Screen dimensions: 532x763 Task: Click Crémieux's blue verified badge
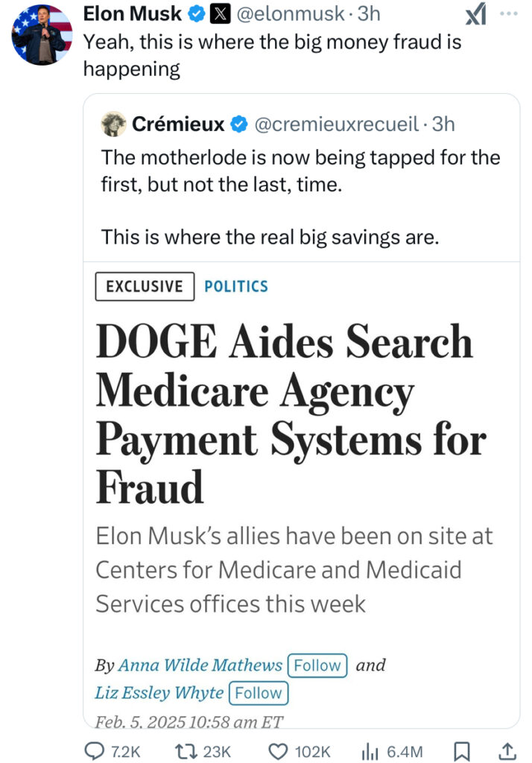click(x=238, y=124)
